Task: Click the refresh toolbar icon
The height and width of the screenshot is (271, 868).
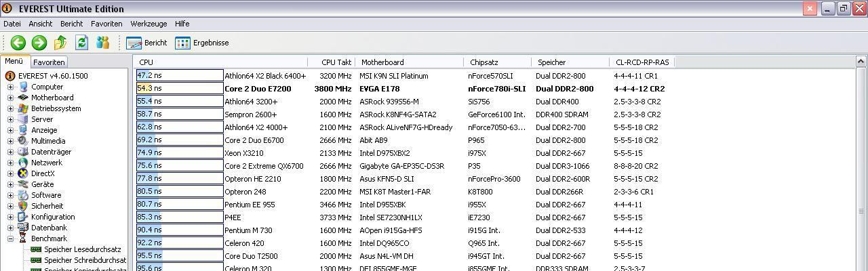Action: pos(81,43)
